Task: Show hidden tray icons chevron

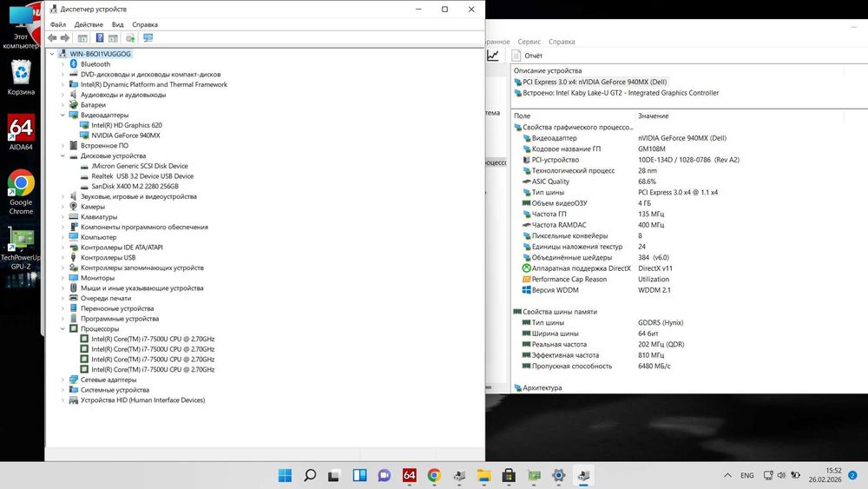Action: click(728, 475)
